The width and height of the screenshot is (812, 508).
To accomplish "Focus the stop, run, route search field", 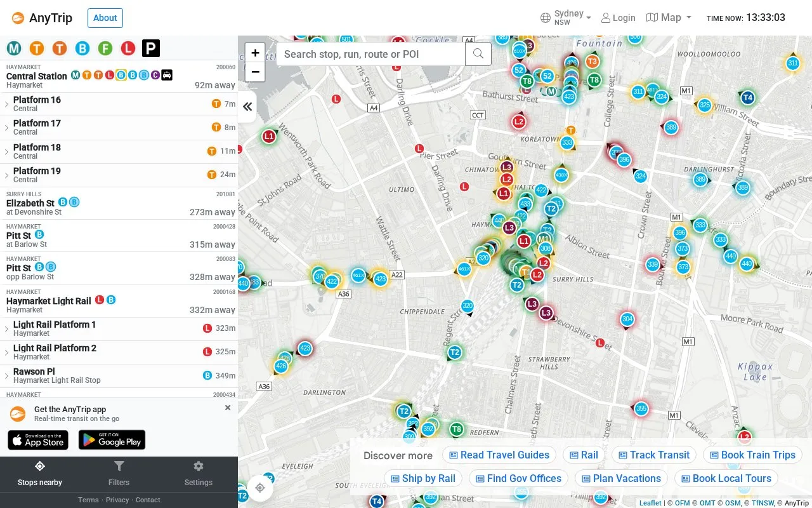I will click(371, 54).
